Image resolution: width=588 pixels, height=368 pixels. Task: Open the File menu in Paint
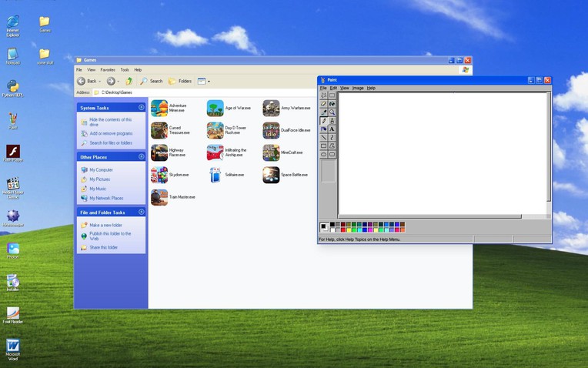(x=323, y=89)
